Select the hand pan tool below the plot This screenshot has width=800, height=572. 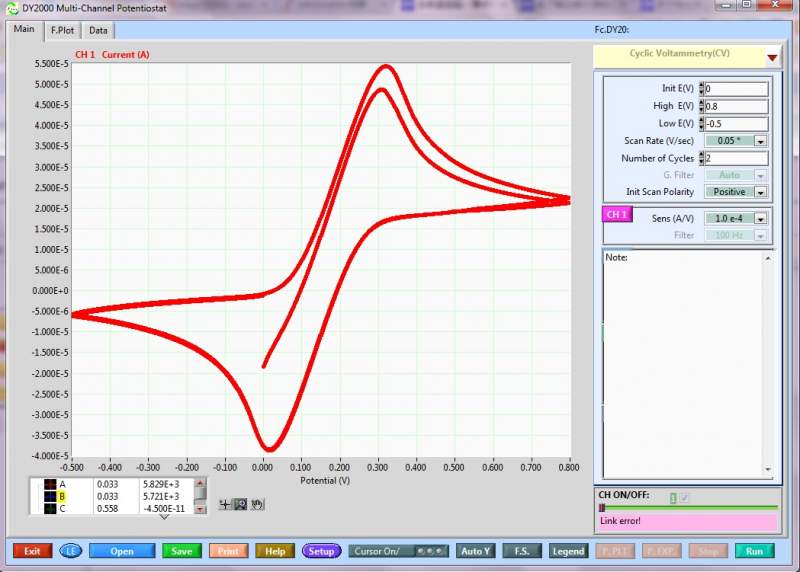pos(257,505)
